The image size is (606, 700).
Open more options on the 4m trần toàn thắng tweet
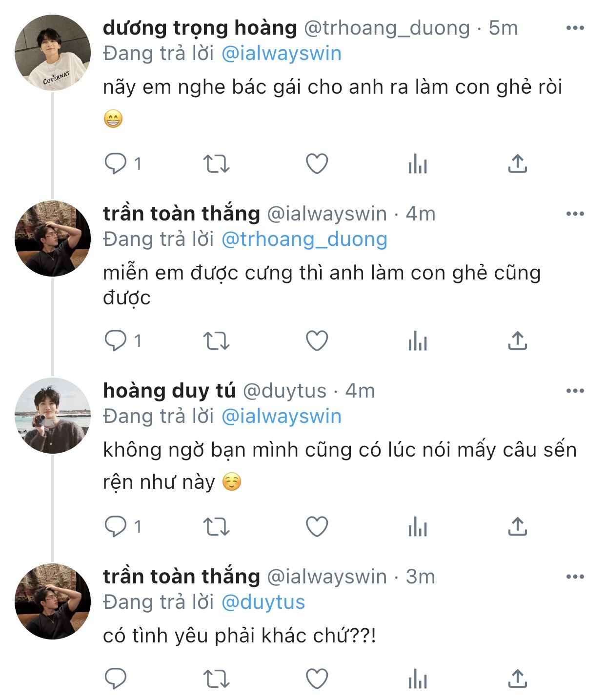tap(575, 214)
